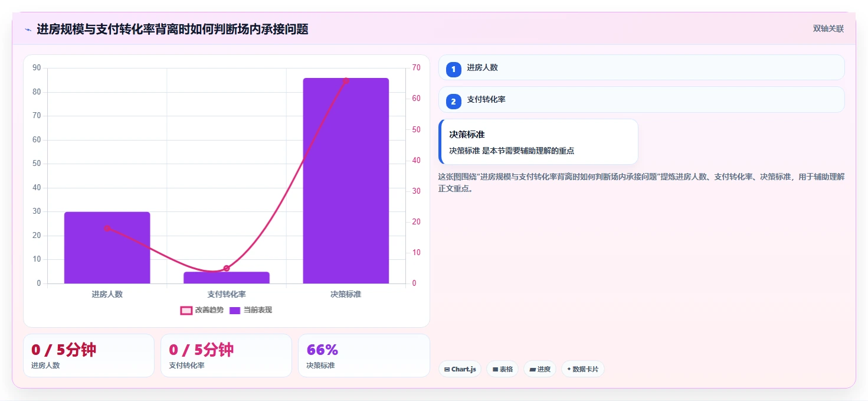Click the trend line point above 进房人数
This screenshot has height=401, width=868.
point(107,228)
